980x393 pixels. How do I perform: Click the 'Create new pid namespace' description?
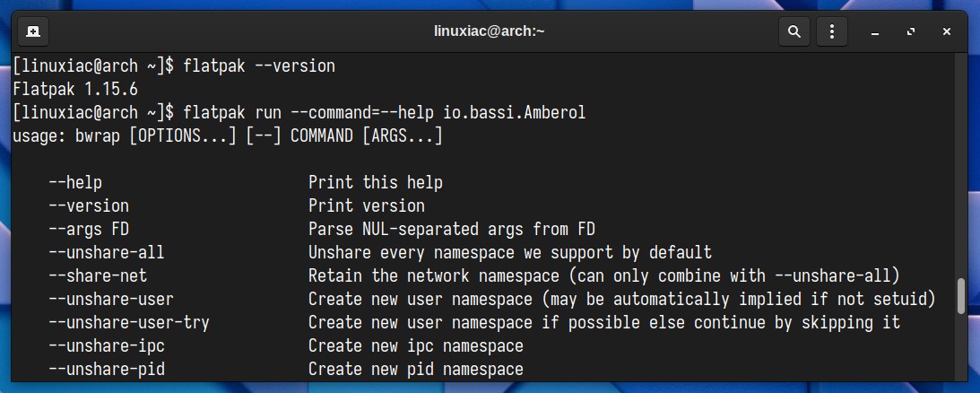[x=416, y=370]
